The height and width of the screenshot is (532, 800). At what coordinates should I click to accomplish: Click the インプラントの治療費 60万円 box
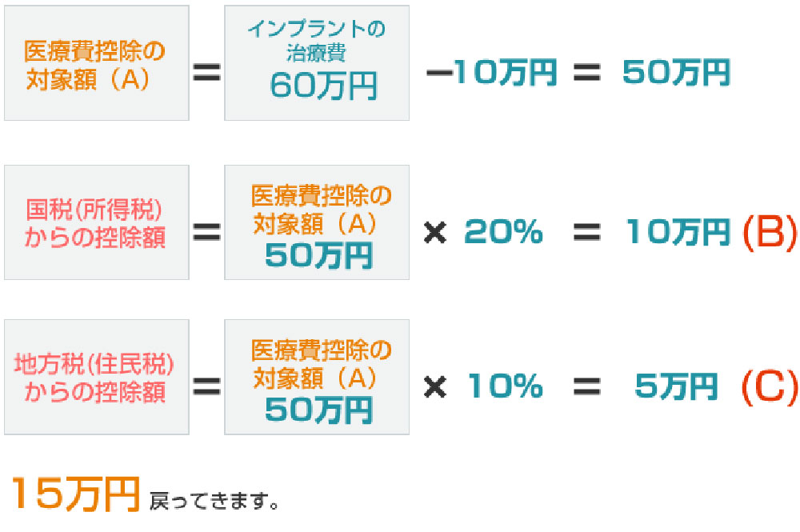[317, 62]
